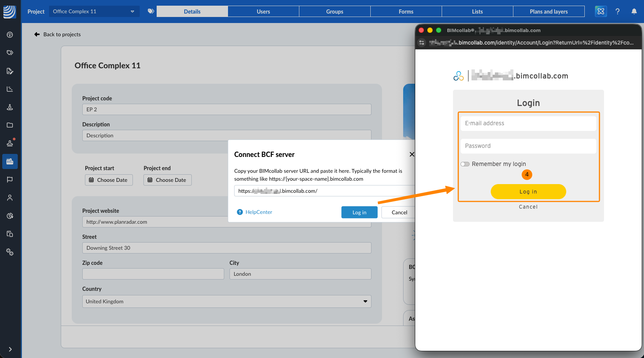Open the Project end Choose Date picker

(x=168, y=180)
